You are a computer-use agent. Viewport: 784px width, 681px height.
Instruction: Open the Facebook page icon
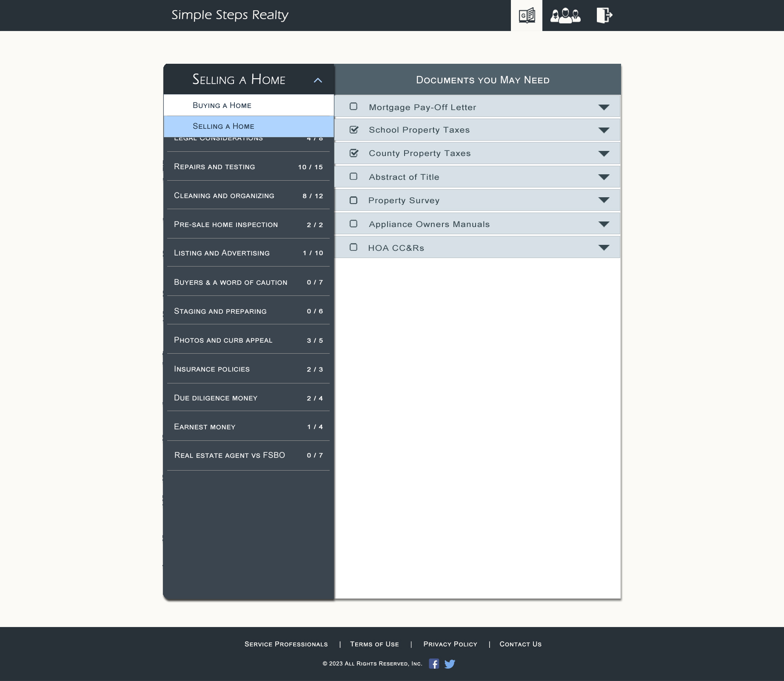point(433,664)
